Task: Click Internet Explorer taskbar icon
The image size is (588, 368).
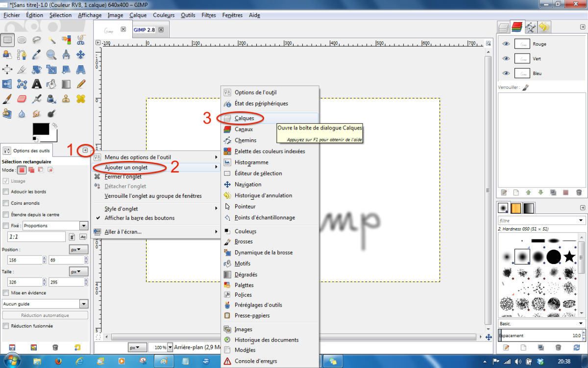Action: tap(80, 361)
